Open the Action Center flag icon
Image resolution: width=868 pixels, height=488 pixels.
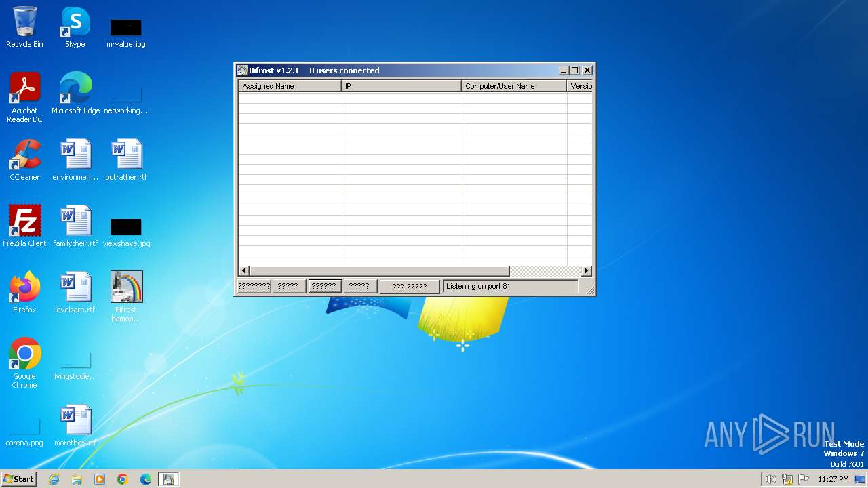[804, 479]
